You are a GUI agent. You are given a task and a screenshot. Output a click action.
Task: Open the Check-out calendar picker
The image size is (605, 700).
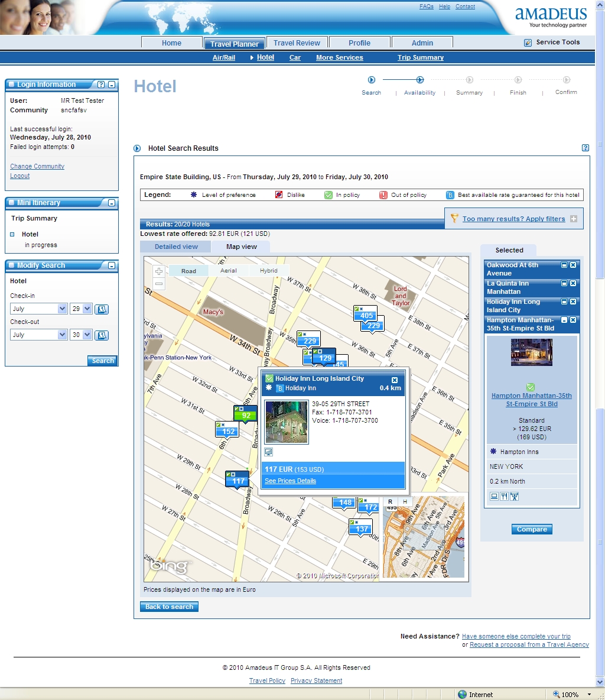(102, 335)
